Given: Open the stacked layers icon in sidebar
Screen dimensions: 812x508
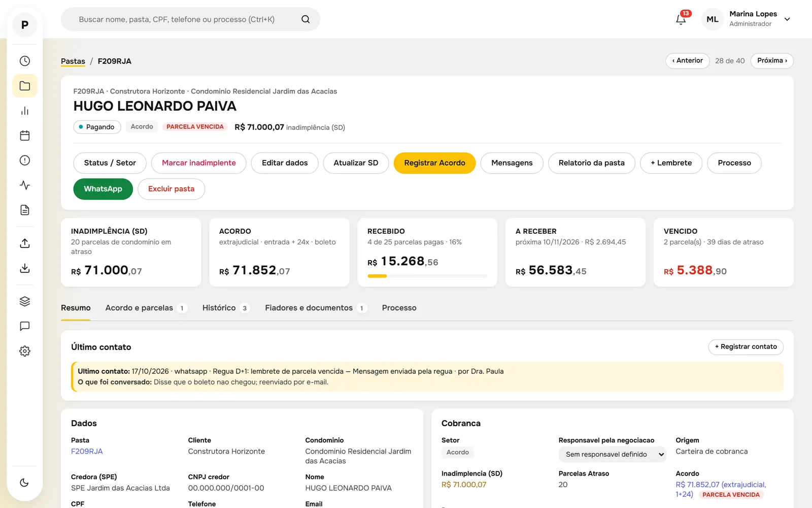Looking at the screenshot, I should [x=24, y=301].
